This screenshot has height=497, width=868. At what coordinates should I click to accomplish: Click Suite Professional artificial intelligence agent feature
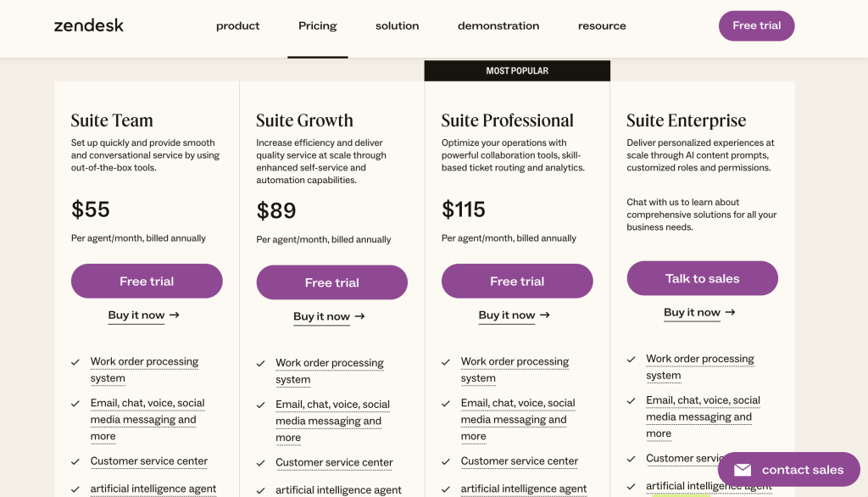(524, 489)
